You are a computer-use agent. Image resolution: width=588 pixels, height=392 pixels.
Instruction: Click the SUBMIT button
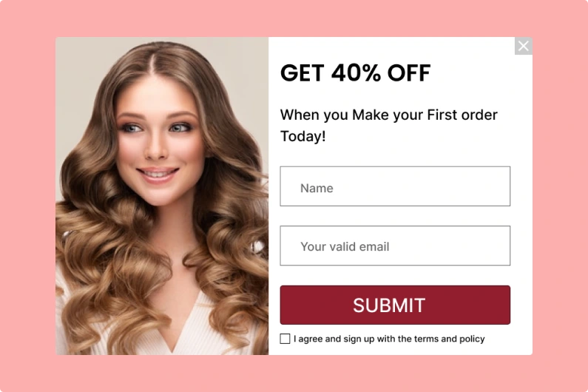395,305
